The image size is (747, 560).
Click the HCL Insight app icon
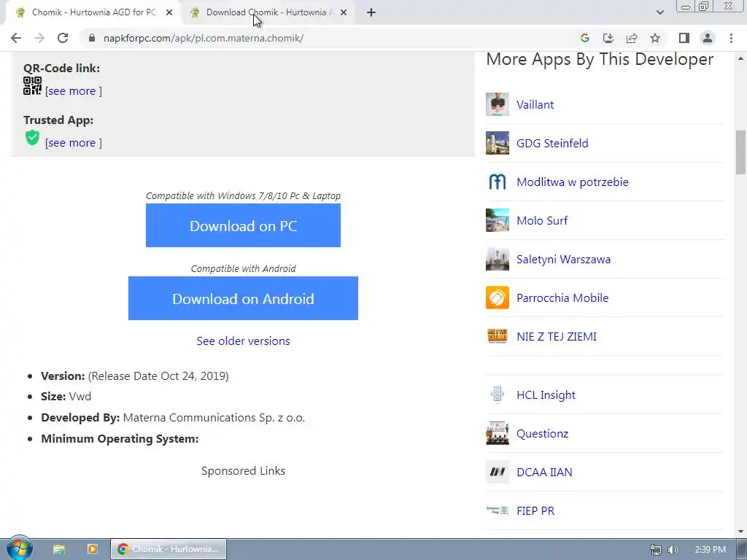(x=498, y=394)
